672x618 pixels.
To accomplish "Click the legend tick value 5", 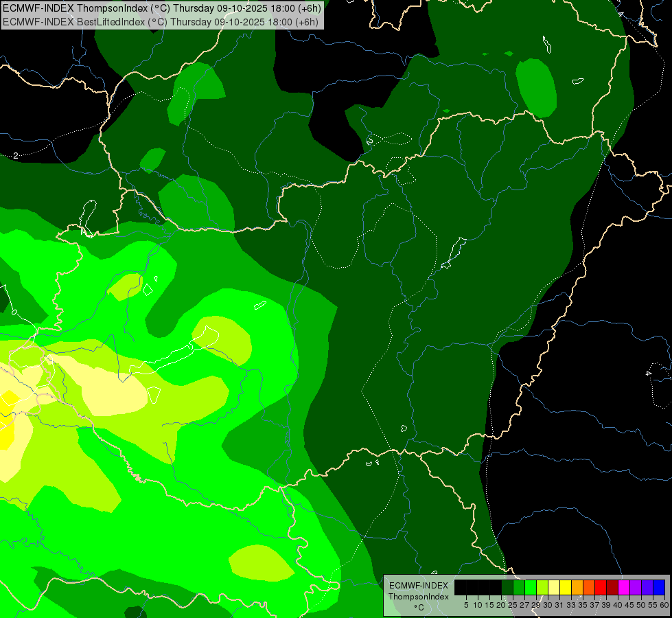I will [x=466, y=605].
